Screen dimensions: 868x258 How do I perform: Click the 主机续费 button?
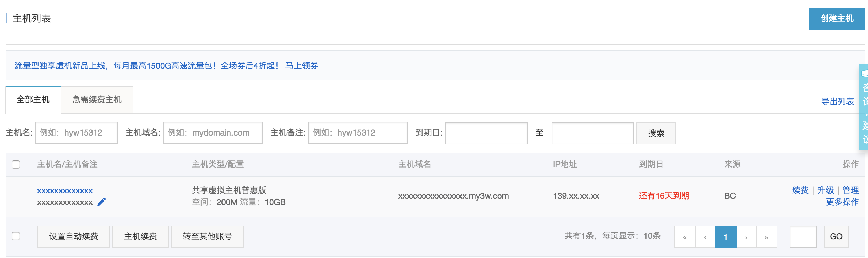(140, 236)
